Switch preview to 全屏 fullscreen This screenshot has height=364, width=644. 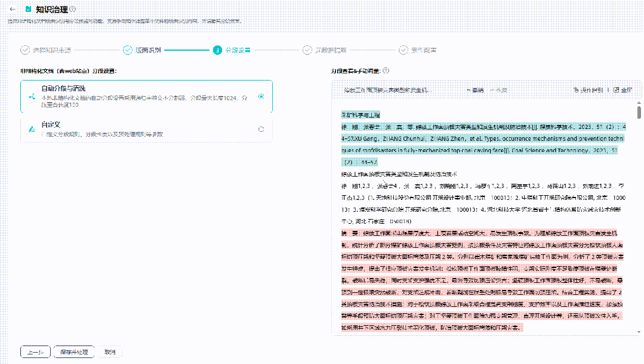click(623, 90)
